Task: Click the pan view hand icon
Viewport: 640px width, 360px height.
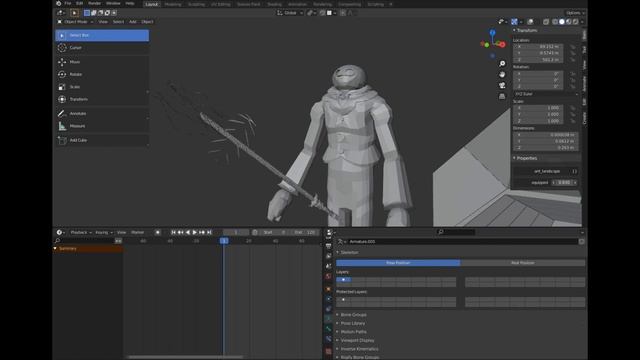Action: tap(502, 74)
